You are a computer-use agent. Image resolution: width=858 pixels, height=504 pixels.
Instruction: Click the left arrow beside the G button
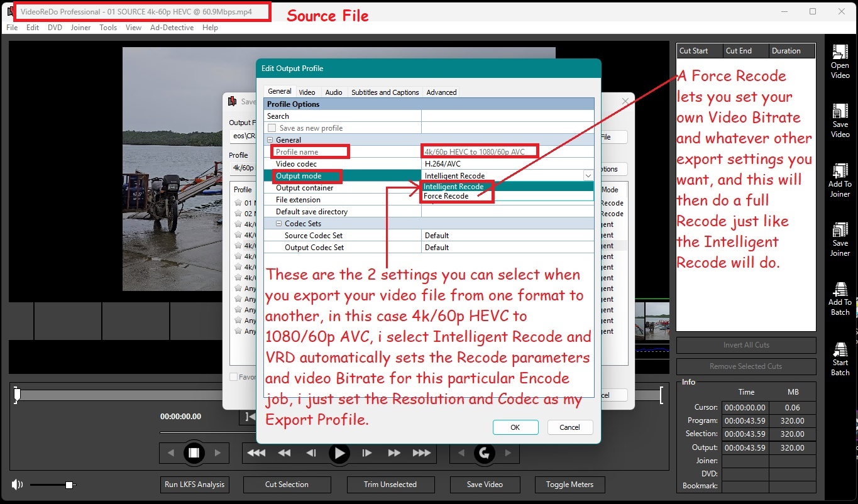tap(461, 452)
